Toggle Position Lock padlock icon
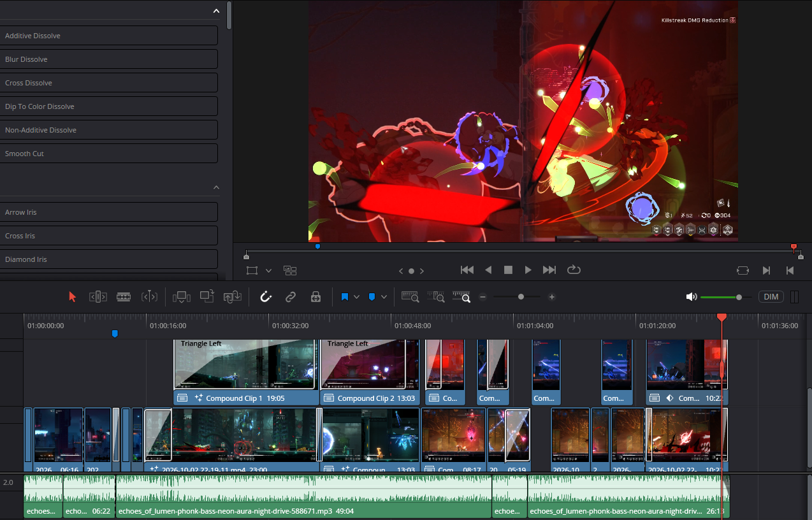Viewport: 812px width, 520px height. click(315, 297)
